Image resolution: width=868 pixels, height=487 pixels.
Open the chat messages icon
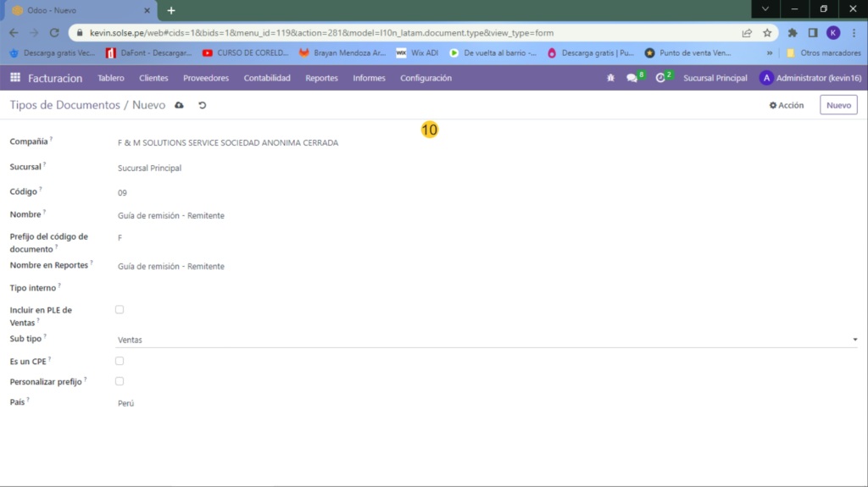632,78
